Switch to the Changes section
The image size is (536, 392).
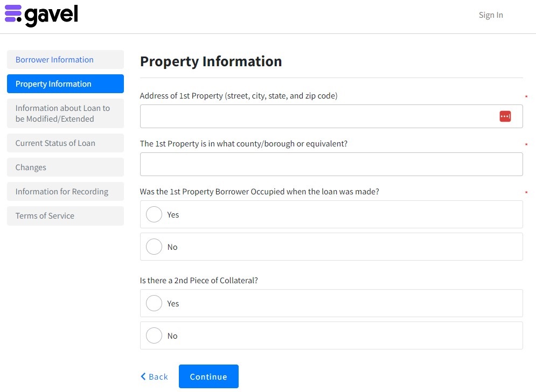click(65, 167)
